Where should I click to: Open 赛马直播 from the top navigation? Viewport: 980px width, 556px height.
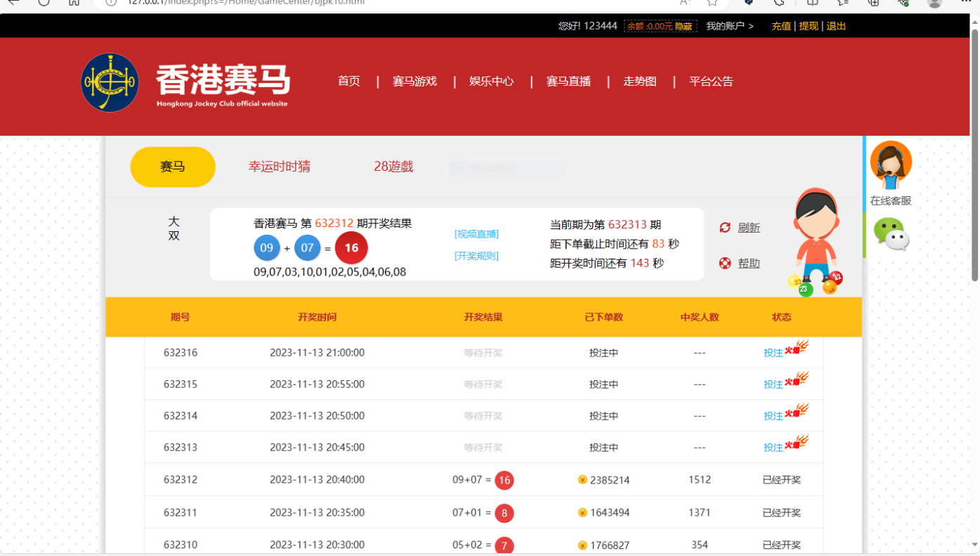tap(569, 82)
